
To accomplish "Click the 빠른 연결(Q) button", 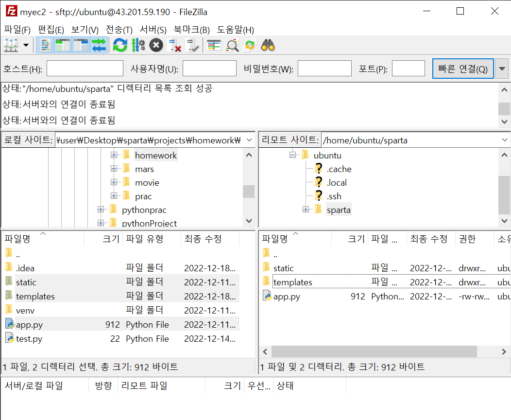I will (463, 69).
